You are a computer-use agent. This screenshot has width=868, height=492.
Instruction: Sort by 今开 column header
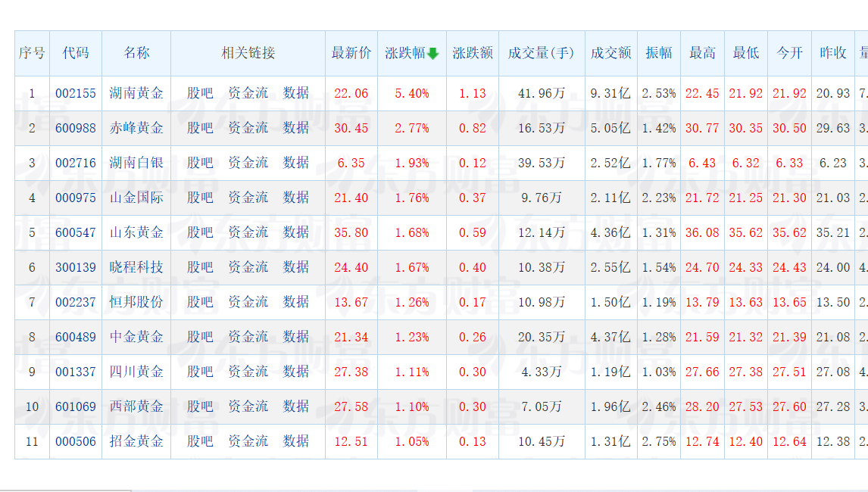pos(789,53)
